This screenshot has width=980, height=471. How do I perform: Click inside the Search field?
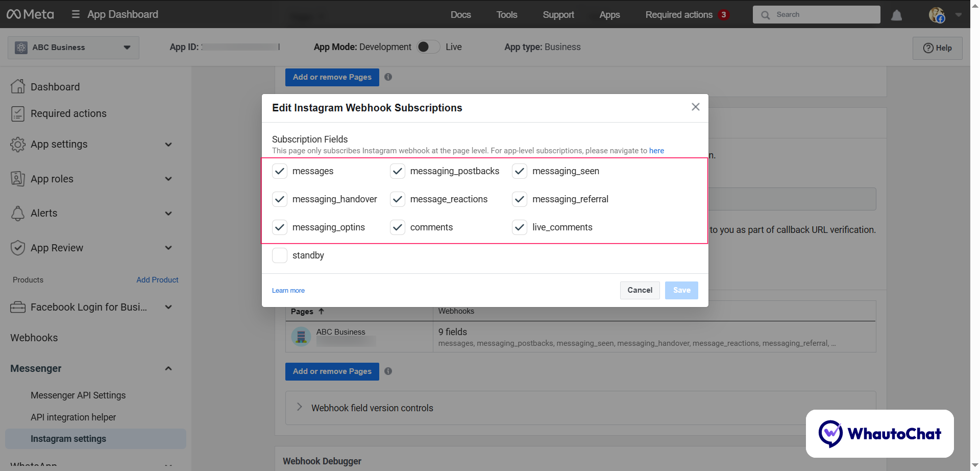point(817,14)
